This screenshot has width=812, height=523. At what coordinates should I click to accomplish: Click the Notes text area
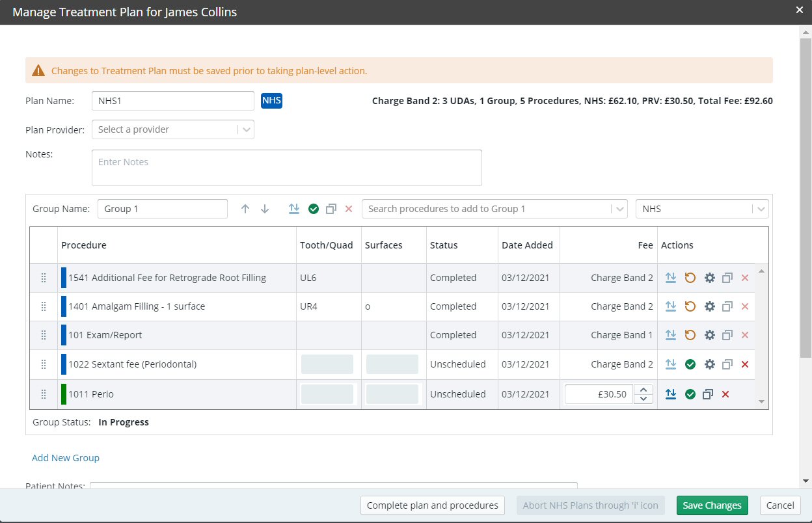[287, 168]
